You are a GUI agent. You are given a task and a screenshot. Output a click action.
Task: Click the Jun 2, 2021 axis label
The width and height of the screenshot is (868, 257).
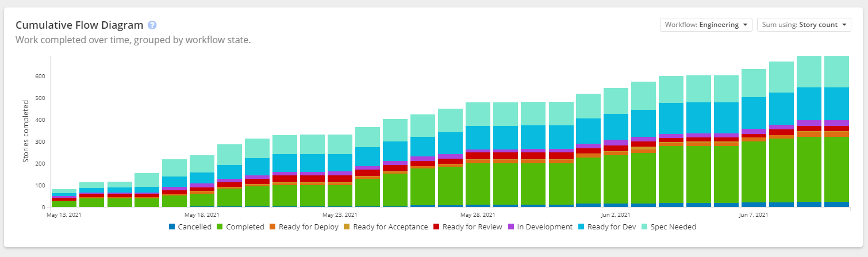coord(616,215)
